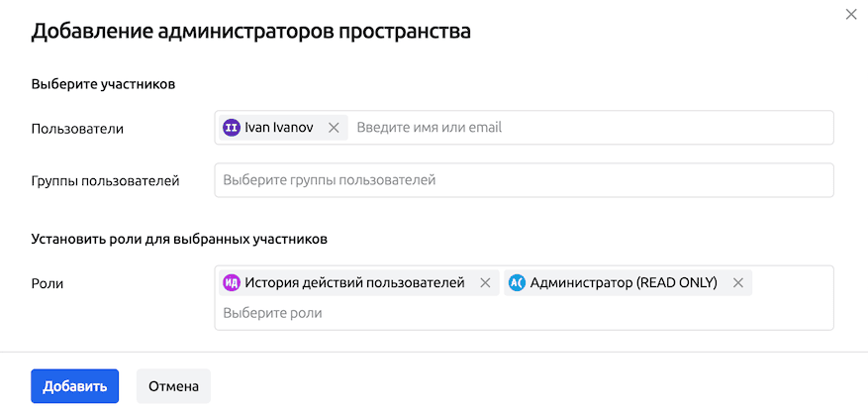Viewport: 868px width, 413px height.
Task: Open the user groups selector
Action: (x=524, y=180)
